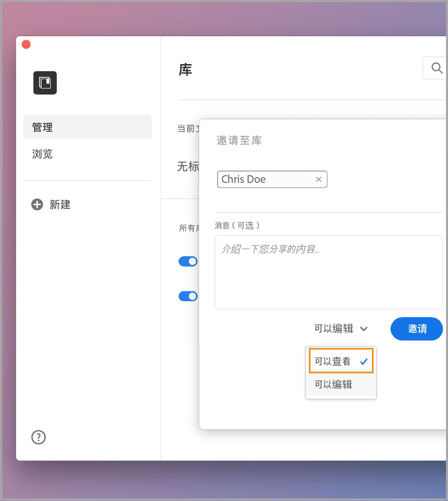Click the 邀请 invite button
Image resolution: width=448 pixels, height=501 pixels.
click(x=416, y=329)
